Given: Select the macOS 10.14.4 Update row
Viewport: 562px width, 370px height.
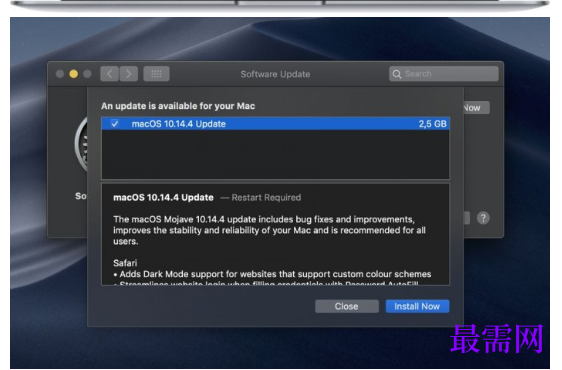Looking at the screenshot, I should point(275,124).
